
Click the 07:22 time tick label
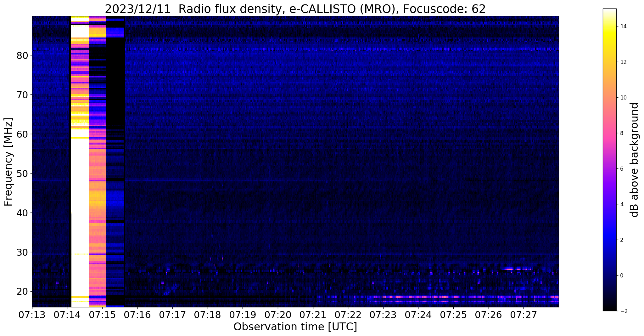coord(348,315)
